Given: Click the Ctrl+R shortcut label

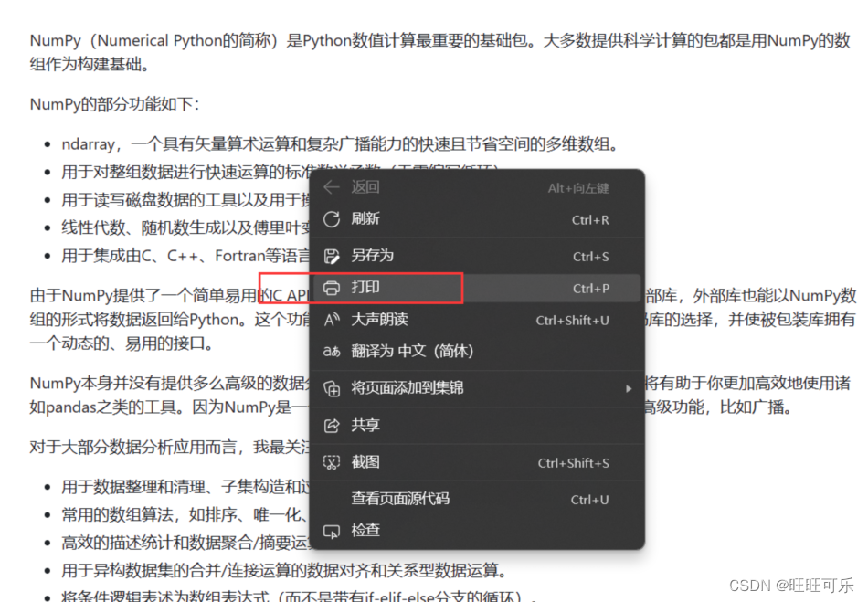Looking at the screenshot, I should [590, 219].
